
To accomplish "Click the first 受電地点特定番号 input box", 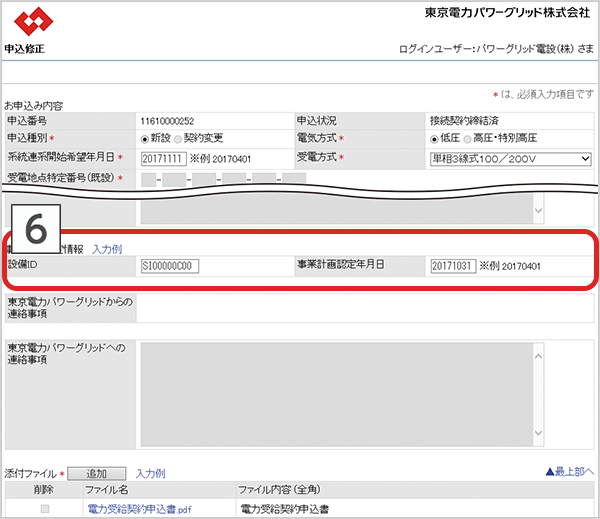I will (148, 179).
